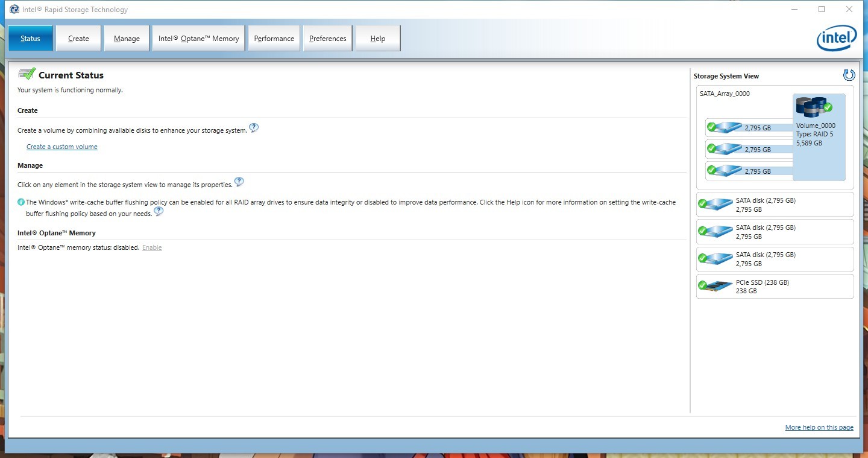Click help icon next to Create description
This screenshot has width=868, height=458.
click(x=254, y=128)
